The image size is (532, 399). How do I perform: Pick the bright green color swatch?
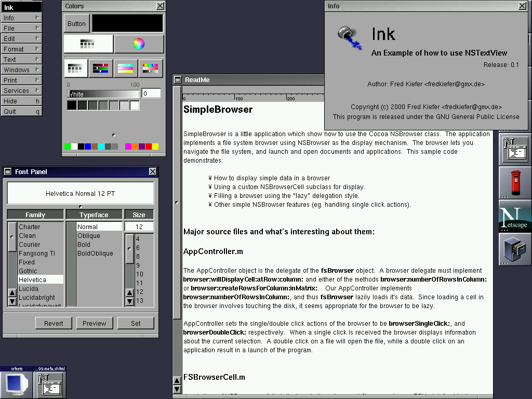point(68,147)
